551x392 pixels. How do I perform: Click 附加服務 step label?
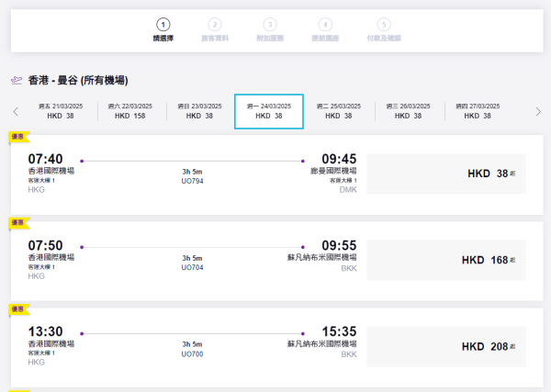click(x=270, y=38)
